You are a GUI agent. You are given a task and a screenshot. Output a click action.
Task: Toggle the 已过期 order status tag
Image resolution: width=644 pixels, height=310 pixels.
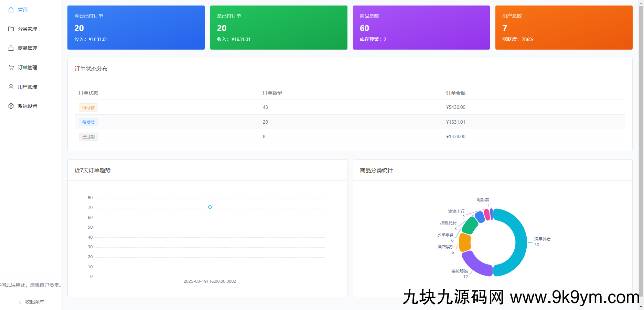[88, 137]
